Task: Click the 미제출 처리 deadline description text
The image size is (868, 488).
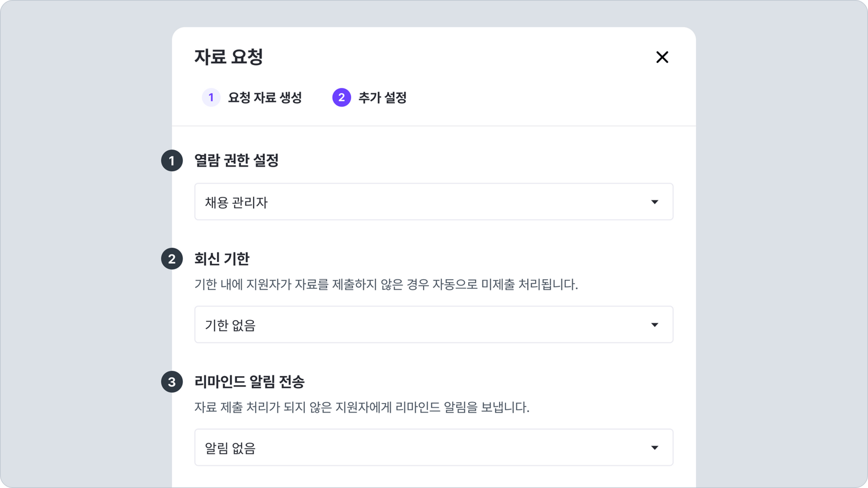Action: point(386,284)
